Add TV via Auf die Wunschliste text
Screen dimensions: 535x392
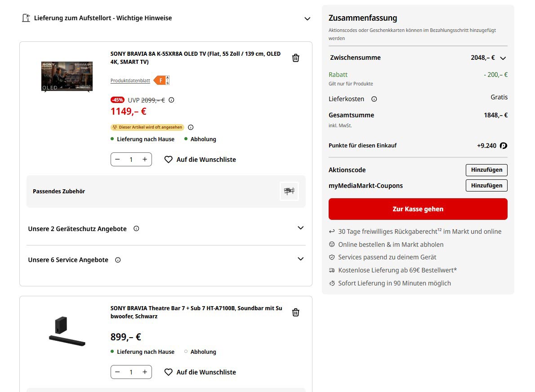pos(206,159)
